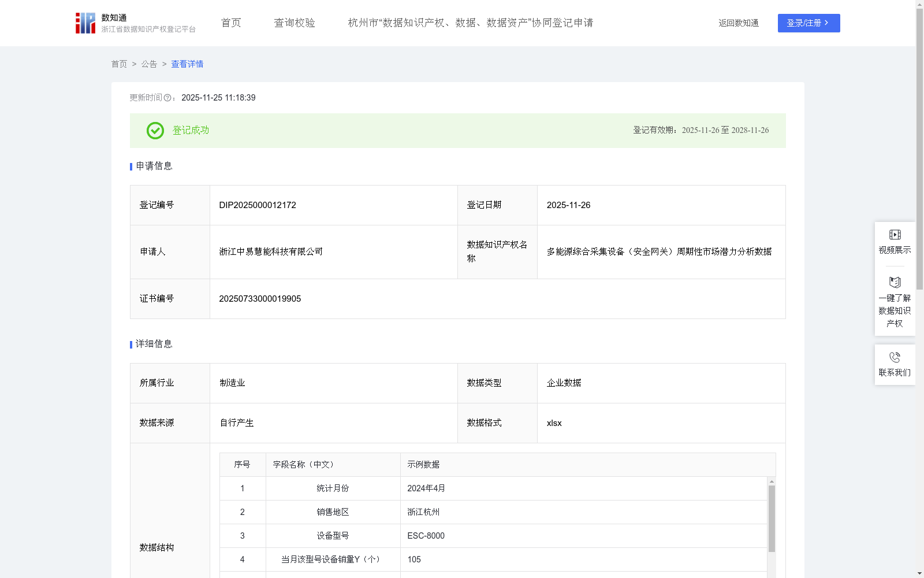The height and width of the screenshot is (578, 924).
Task: Click the 当月该型号设备销量Y field row
Action: point(493,560)
